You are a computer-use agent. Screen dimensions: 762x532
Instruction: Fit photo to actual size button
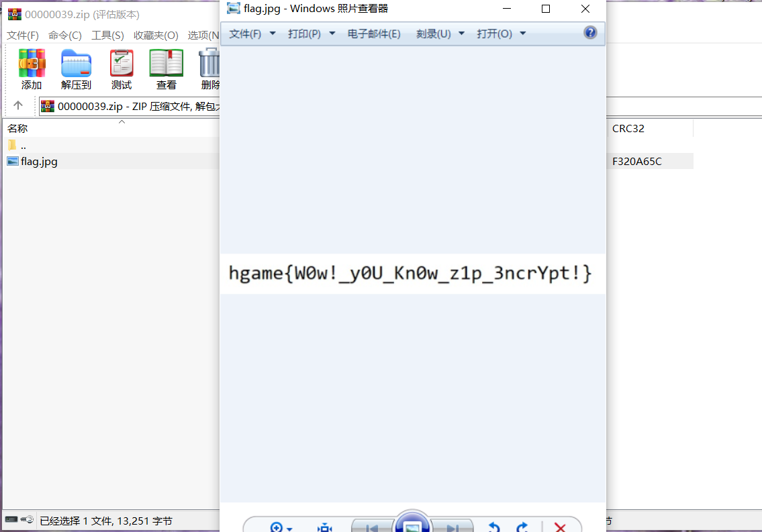325,527
